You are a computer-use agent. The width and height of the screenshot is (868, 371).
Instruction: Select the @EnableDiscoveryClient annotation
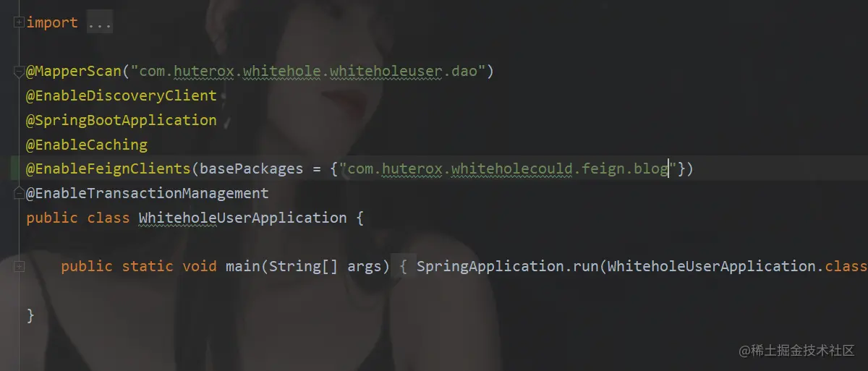[x=122, y=95]
